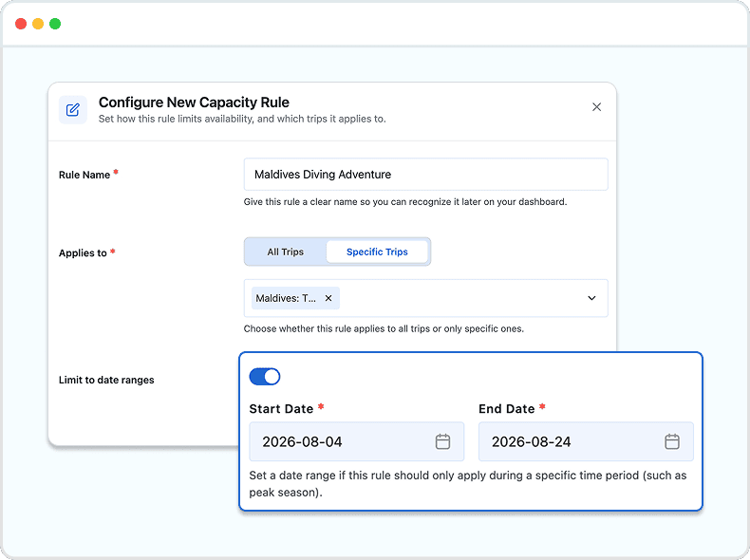This screenshot has height=560, width=750.
Task: Click the Rule Name input field
Action: [x=425, y=175]
